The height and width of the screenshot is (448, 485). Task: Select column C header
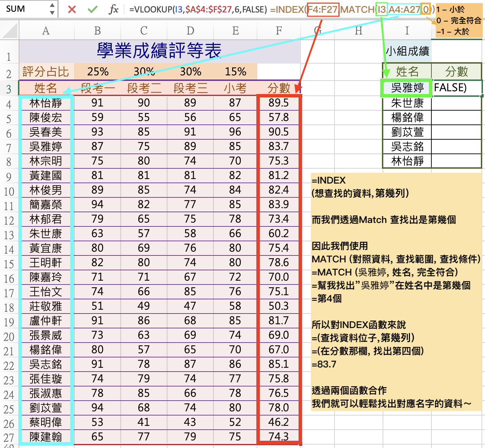144,31
